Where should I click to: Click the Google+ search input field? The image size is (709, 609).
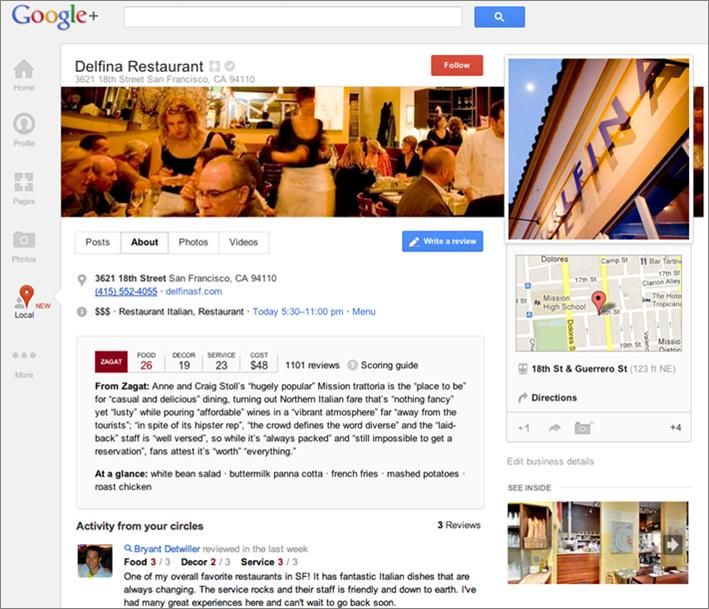[x=293, y=17]
